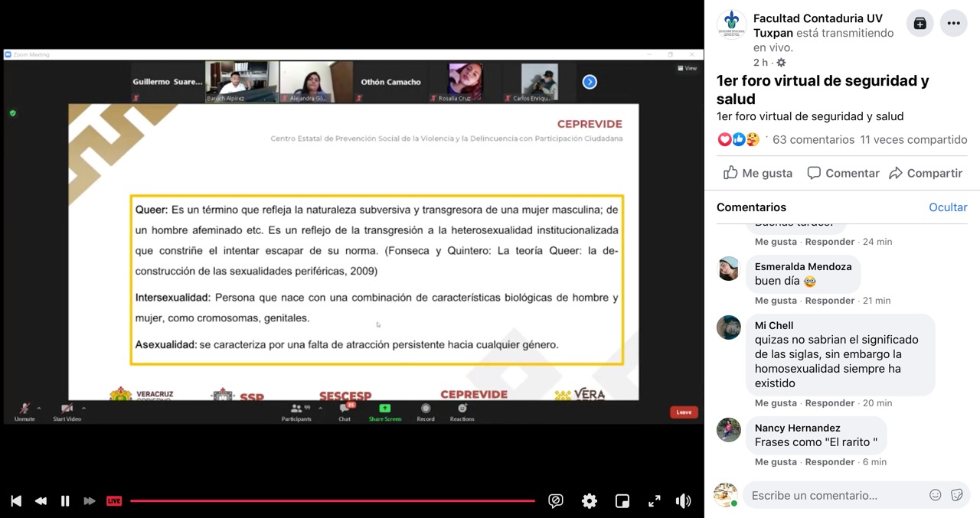
Task: Like Nancy Hernandez's comment
Action: [776, 462]
